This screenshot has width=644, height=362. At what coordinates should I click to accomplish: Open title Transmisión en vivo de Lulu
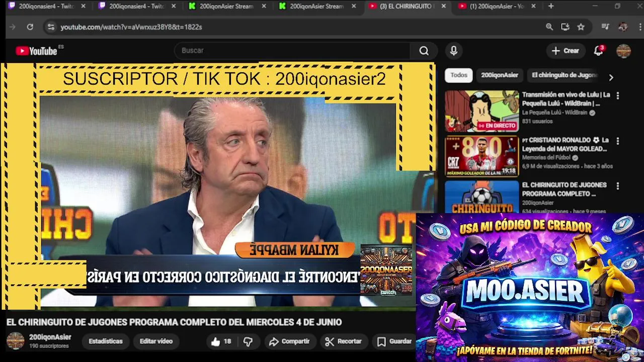click(x=566, y=99)
